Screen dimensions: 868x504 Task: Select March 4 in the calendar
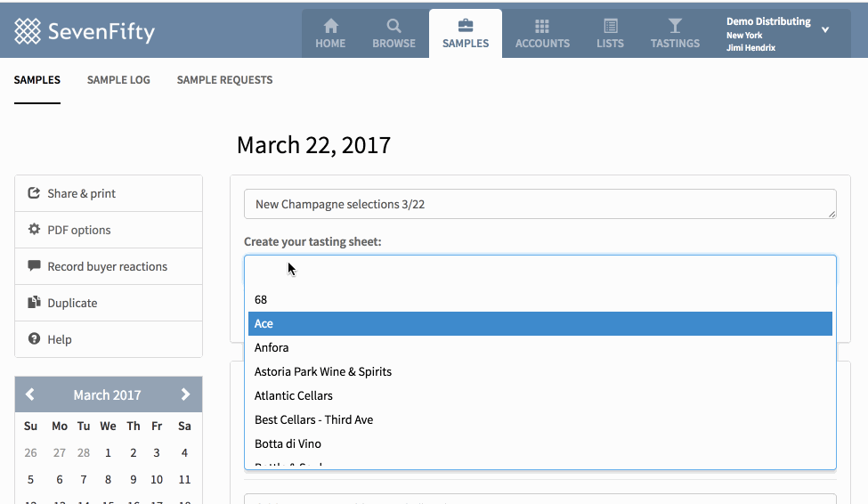click(184, 452)
